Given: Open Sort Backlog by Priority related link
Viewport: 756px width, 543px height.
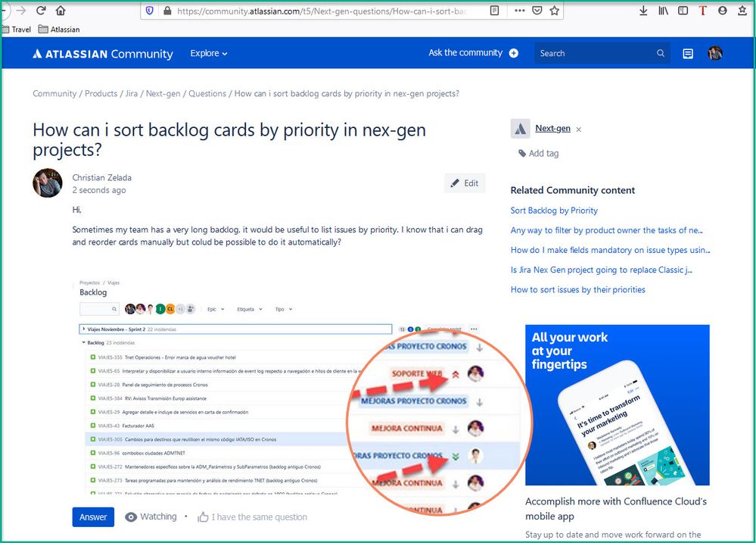Looking at the screenshot, I should pyautogui.click(x=554, y=211).
